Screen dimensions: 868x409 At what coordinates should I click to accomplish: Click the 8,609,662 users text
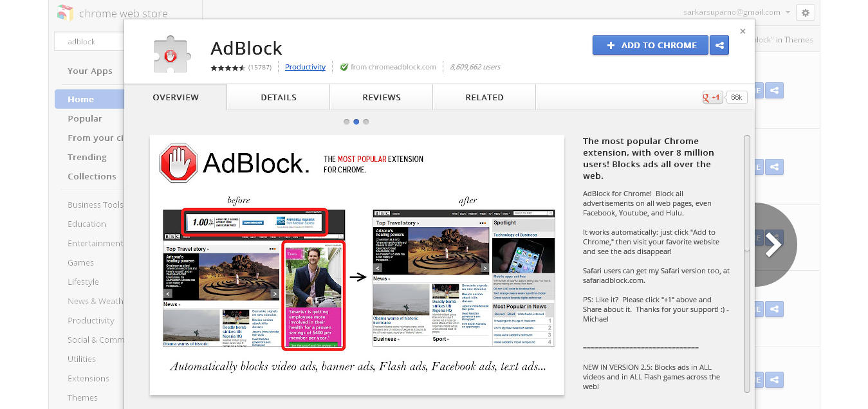(x=475, y=67)
